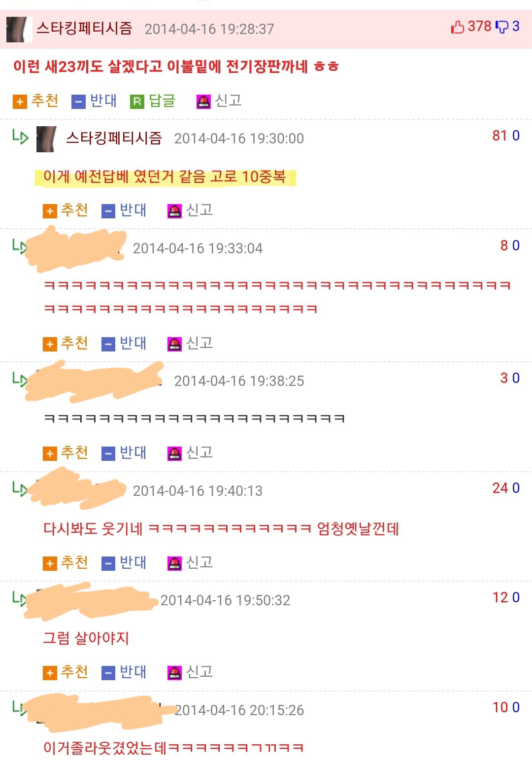Click 반대 text under 19:33:04 reply
The height and width of the screenshot is (764, 532).
tap(133, 343)
